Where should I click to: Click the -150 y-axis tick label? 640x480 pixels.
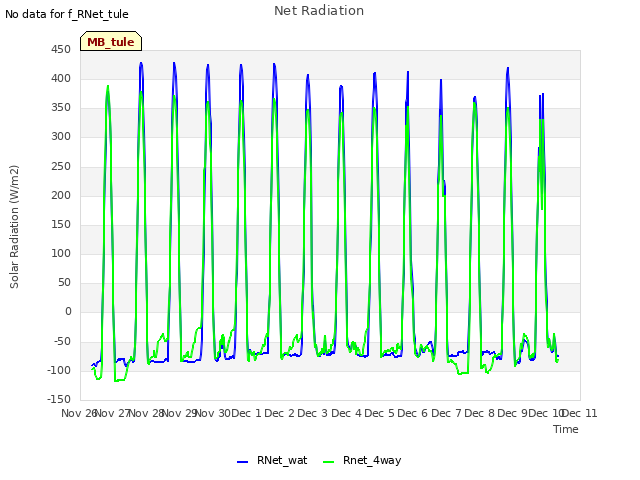coord(59,400)
